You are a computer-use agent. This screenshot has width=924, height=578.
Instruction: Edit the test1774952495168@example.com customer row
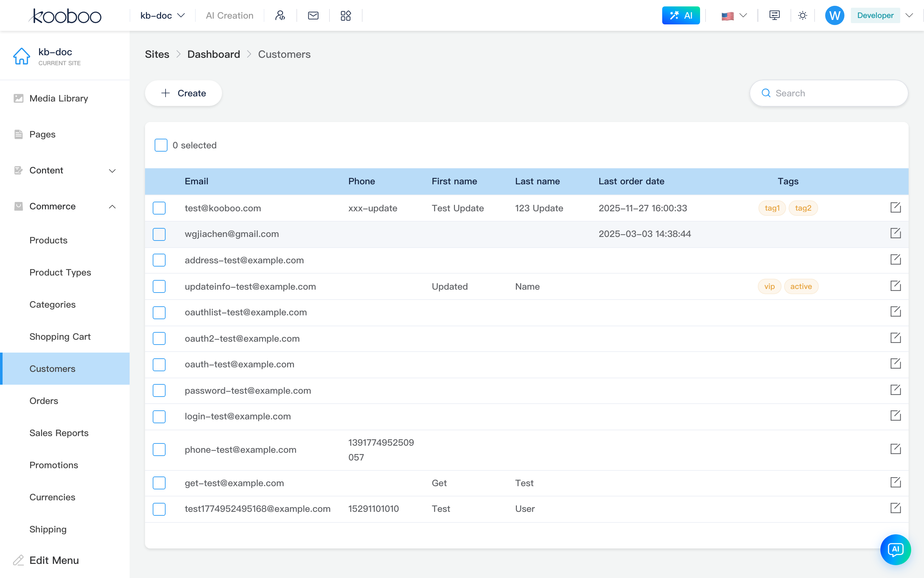(895, 508)
